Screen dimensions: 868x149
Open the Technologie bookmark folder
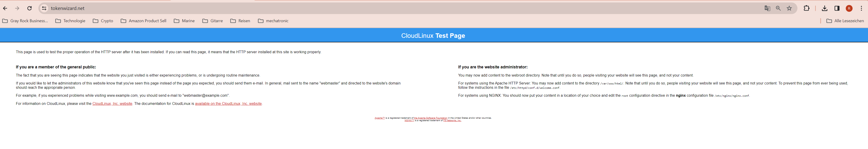(70, 21)
